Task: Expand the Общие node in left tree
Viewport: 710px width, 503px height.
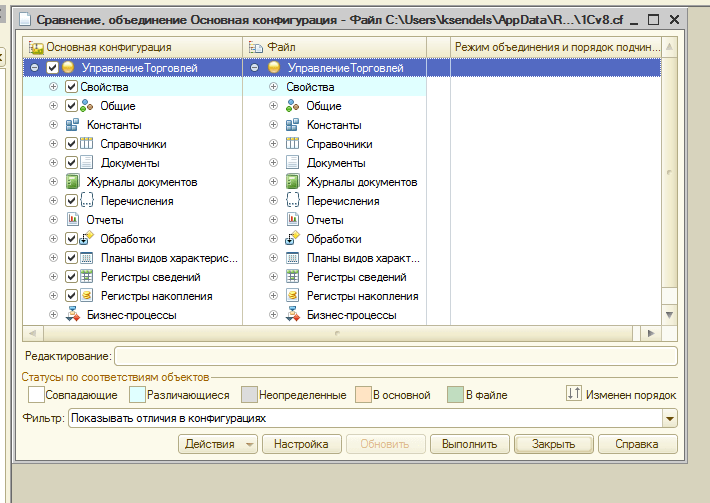Action: point(53,106)
